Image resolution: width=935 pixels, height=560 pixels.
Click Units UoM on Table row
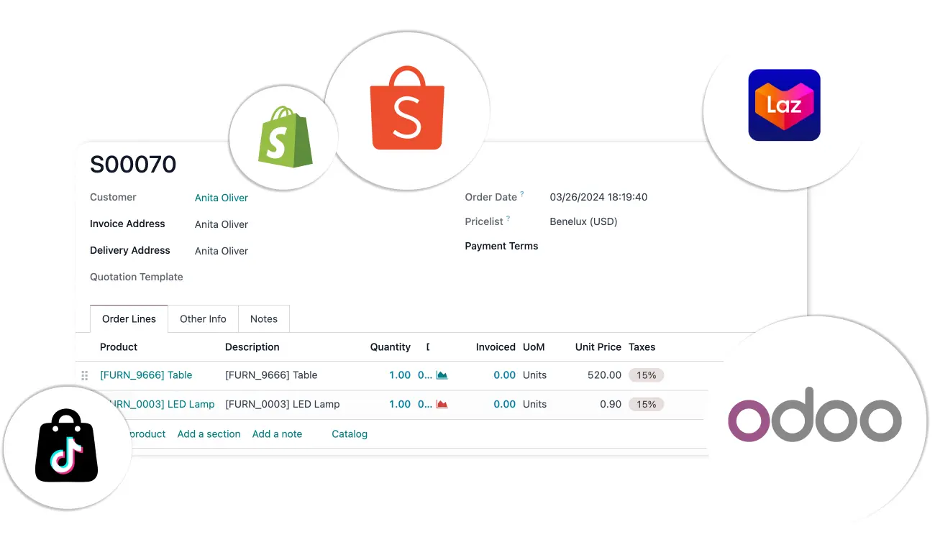click(534, 375)
